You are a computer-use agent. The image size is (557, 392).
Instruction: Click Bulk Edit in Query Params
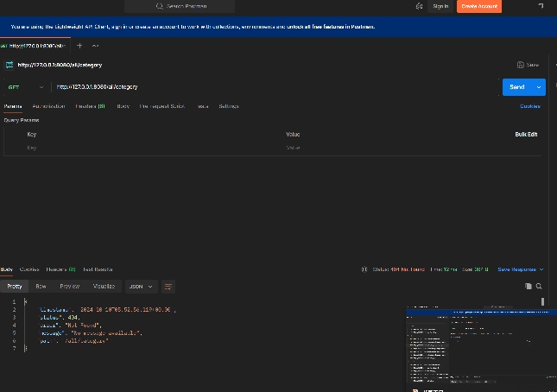point(526,134)
